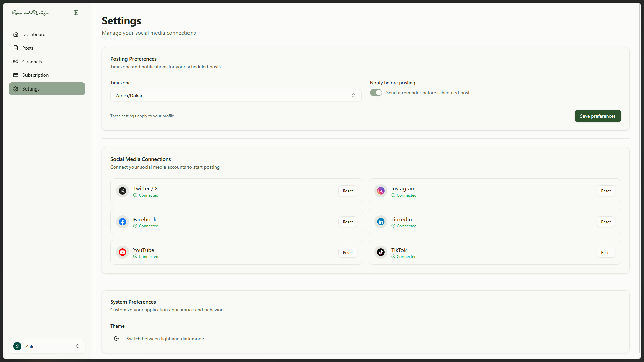Click the moon theme icon

click(x=116, y=339)
